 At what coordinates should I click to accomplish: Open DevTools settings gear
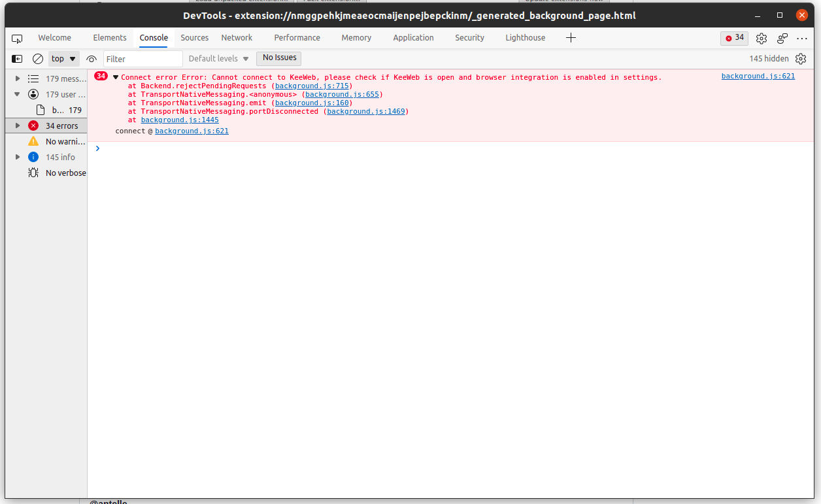coord(761,38)
